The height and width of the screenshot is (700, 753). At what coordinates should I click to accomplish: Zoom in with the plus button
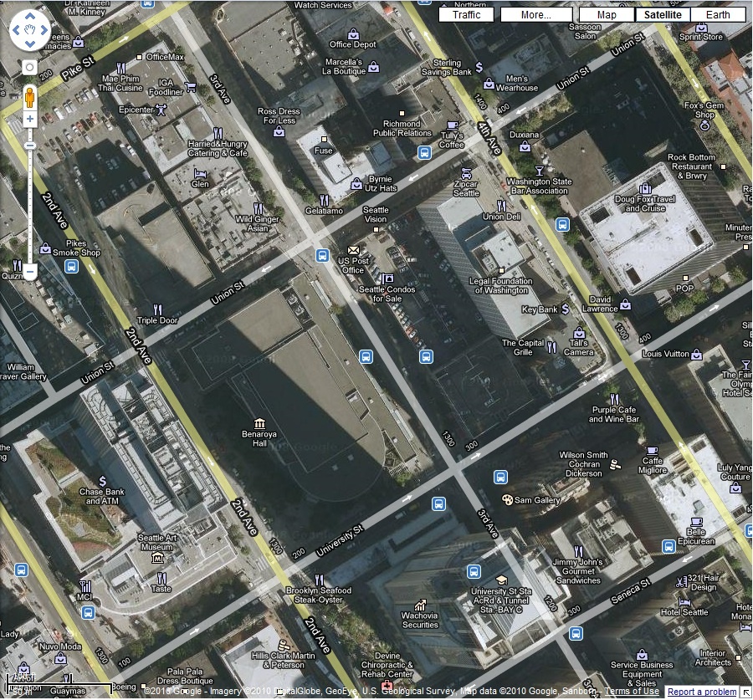[x=30, y=119]
